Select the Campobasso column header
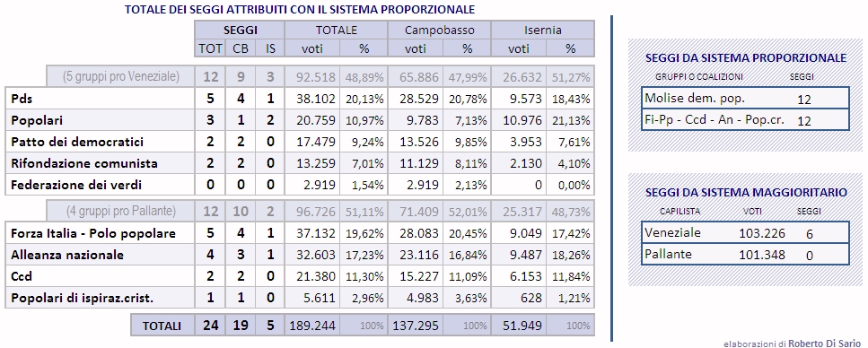This screenshot has width=868, height=348. pos(440,30)
